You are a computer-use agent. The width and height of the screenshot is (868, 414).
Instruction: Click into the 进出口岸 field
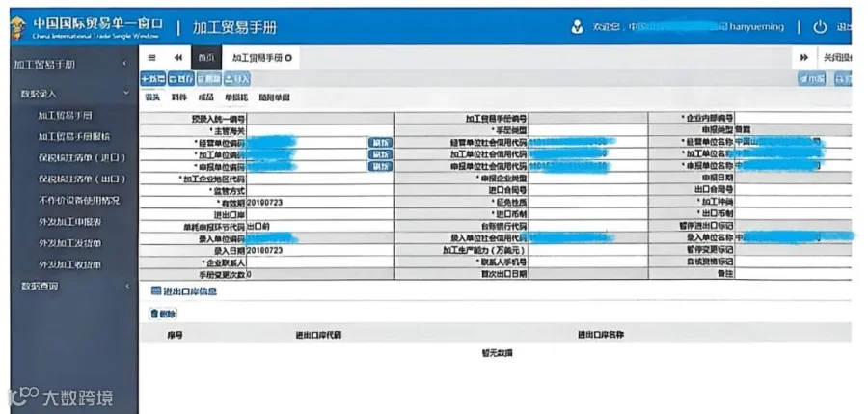320,214
